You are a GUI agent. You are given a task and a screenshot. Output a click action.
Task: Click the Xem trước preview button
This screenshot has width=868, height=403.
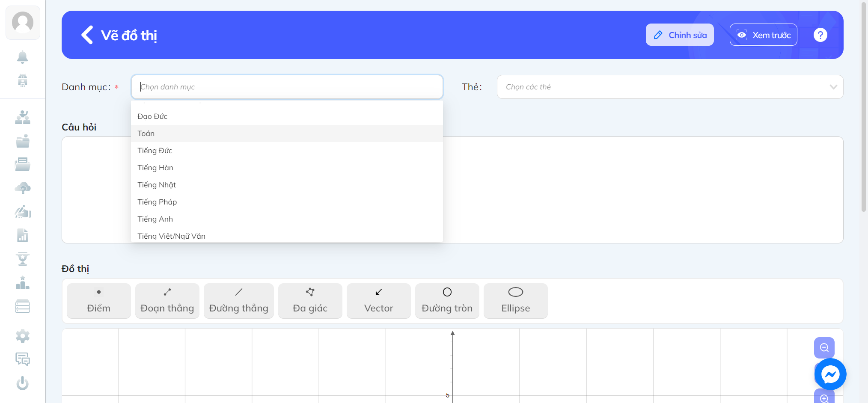(x=764, y=35)
